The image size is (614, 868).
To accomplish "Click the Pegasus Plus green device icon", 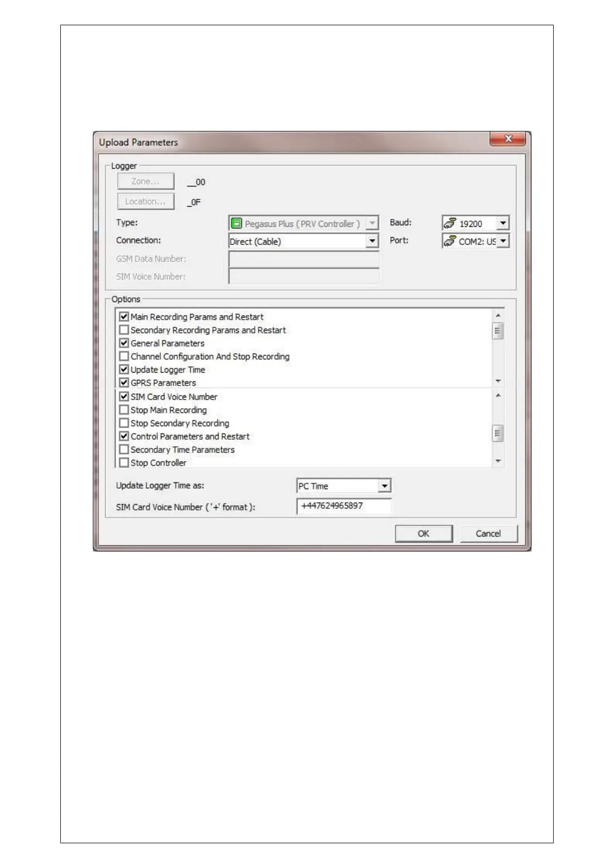I will coord(236,223).
